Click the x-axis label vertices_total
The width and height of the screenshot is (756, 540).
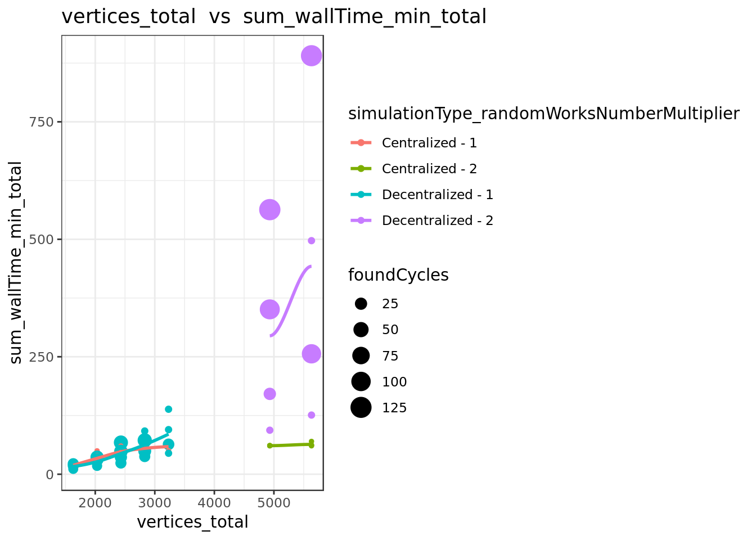(192, 522)
